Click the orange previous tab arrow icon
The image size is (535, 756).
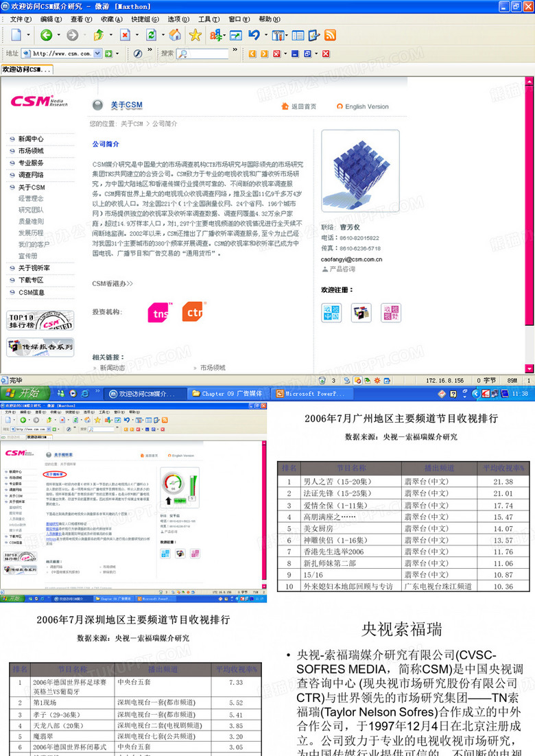click(x=252, y=54)
